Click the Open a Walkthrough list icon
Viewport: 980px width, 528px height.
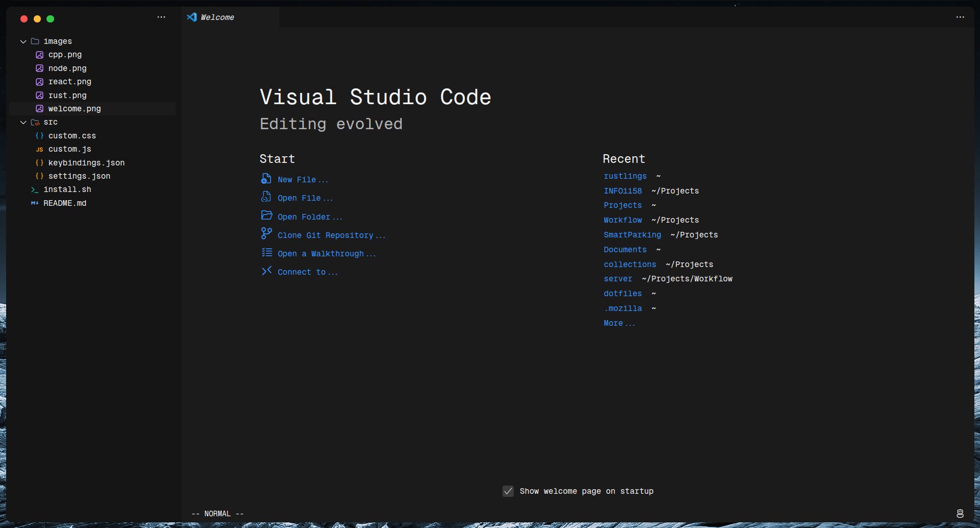pyautogui.click(x=267, y=252)
